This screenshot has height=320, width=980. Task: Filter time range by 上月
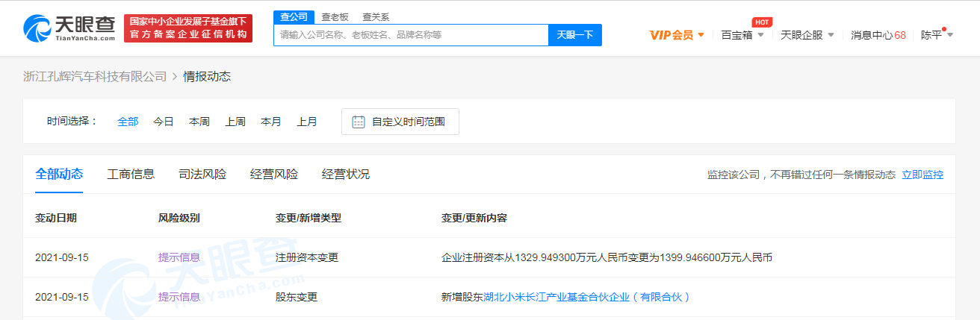point(307,122)
